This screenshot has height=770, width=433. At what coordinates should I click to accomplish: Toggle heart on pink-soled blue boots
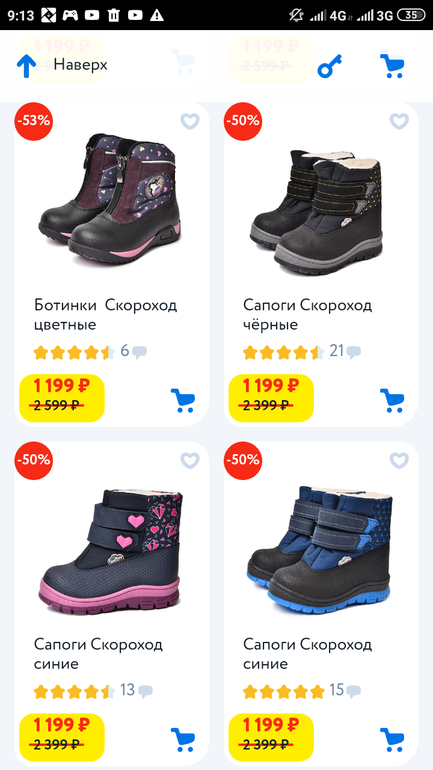[x=190, y=460]
